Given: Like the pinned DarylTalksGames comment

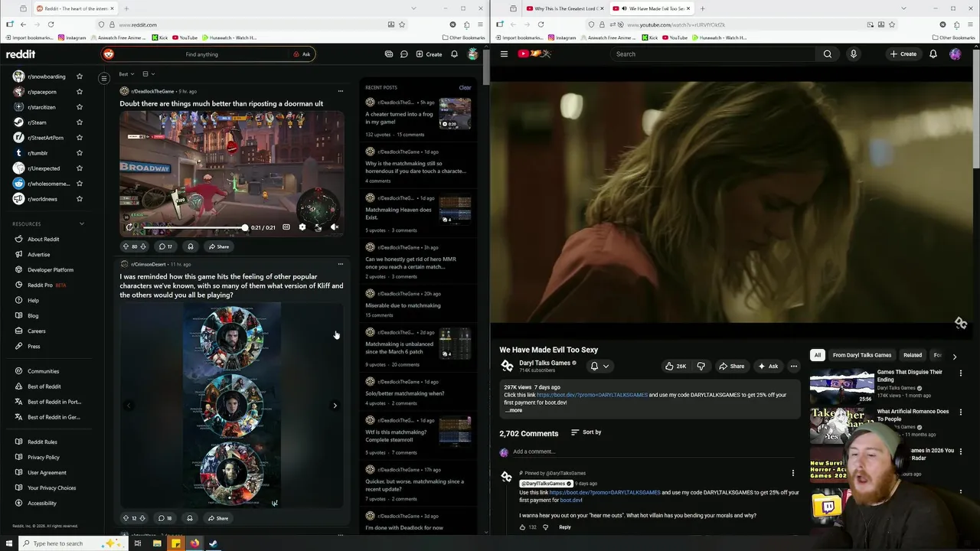Looking at the screenshot, I should click(524, 527).
